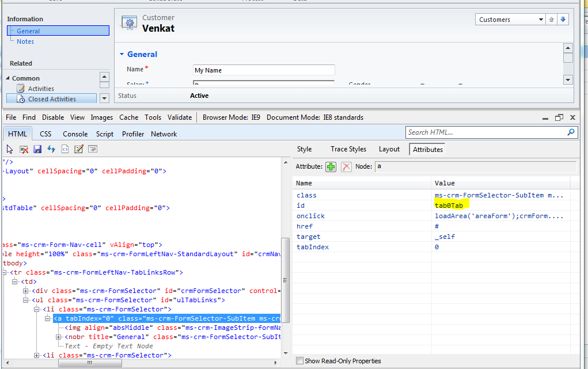Show the Style pane tab
The height and width of the screenshot is (369, 588).
(x=304, y=149)
